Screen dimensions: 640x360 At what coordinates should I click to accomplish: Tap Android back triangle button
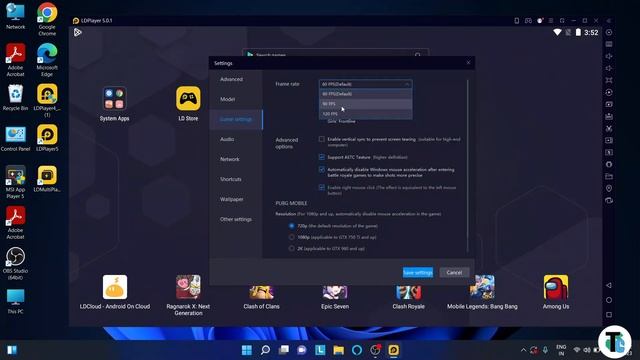pyautogui.click(x=609, y=285)
